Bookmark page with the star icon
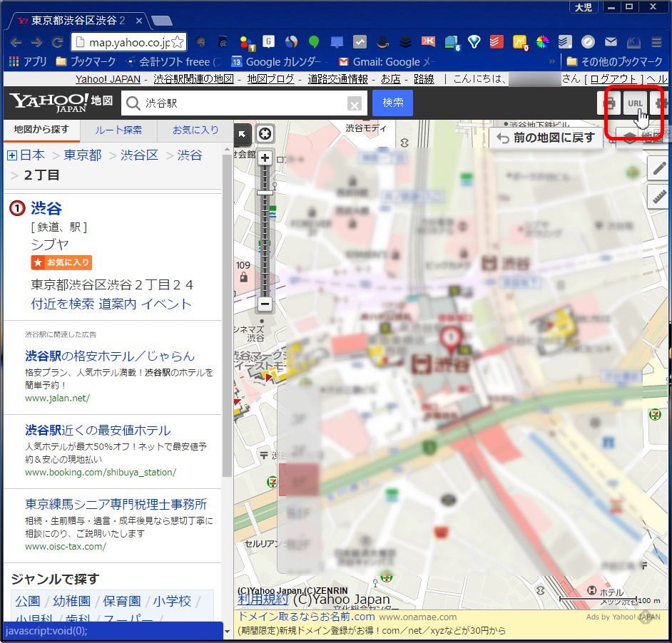The height and width of the screenshot is (643, 672). (x=178, y=42)
